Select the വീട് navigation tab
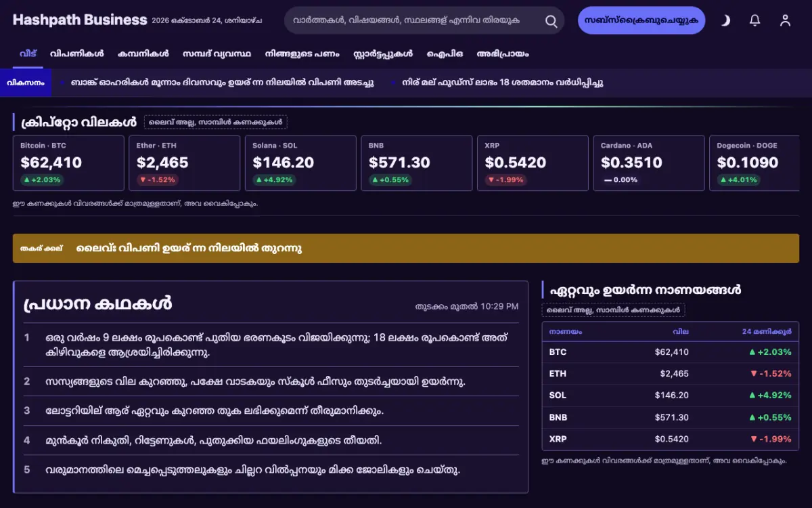Viewport: 812px width, 508px height. pyautogui.click(x=28, y=54)
